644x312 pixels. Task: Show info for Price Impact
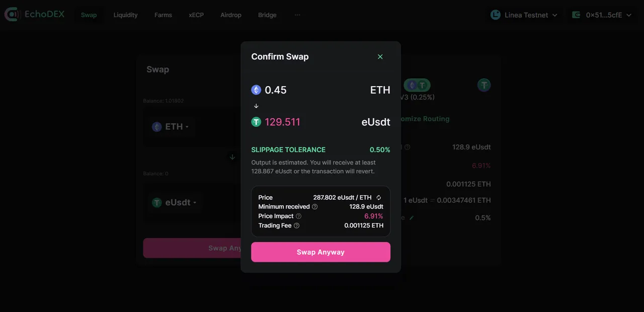point(298,216)
